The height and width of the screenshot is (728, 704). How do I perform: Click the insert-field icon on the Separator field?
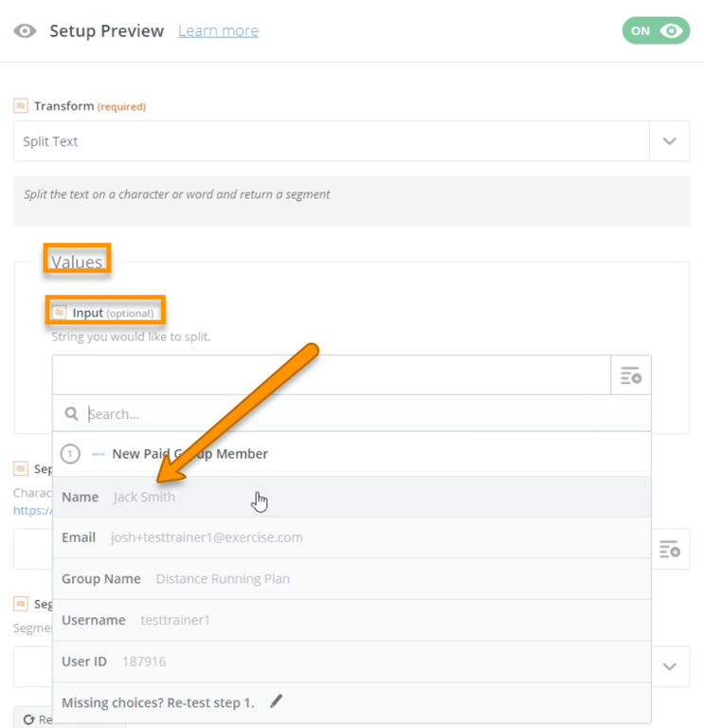(669, 550)
